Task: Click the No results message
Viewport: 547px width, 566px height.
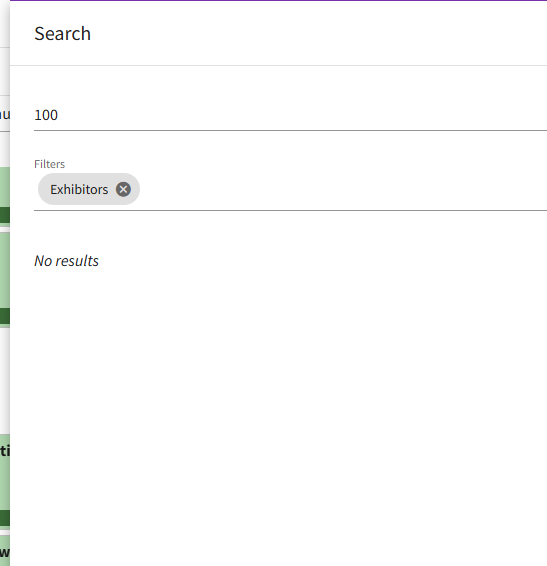Action: (66, 261)
